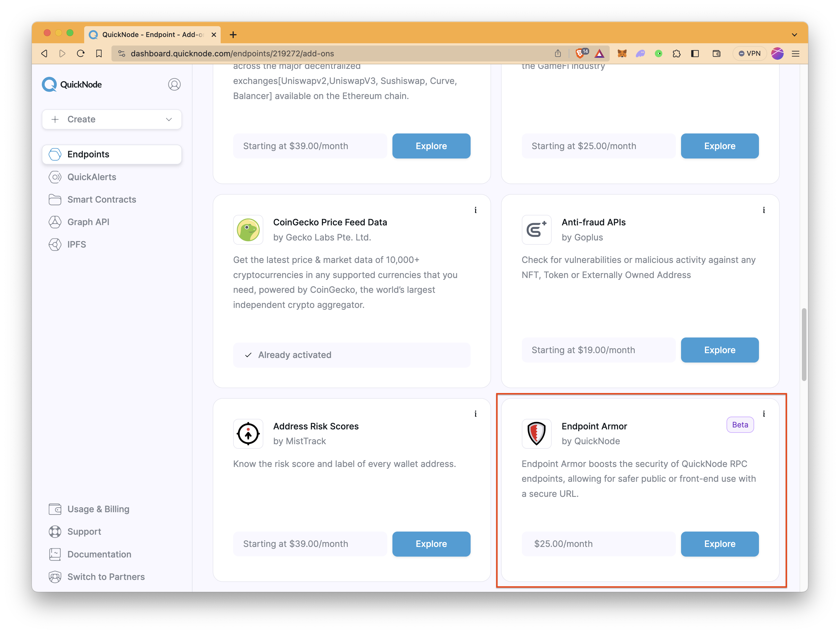
Task: Open the browser profile avatar
Action: [x=777, y=53]
